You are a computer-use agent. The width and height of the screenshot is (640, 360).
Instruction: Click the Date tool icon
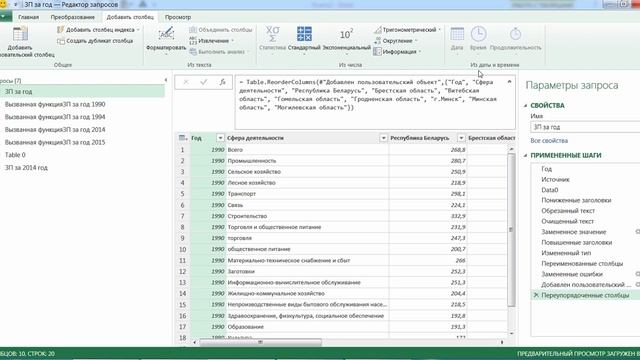point(457,34)
